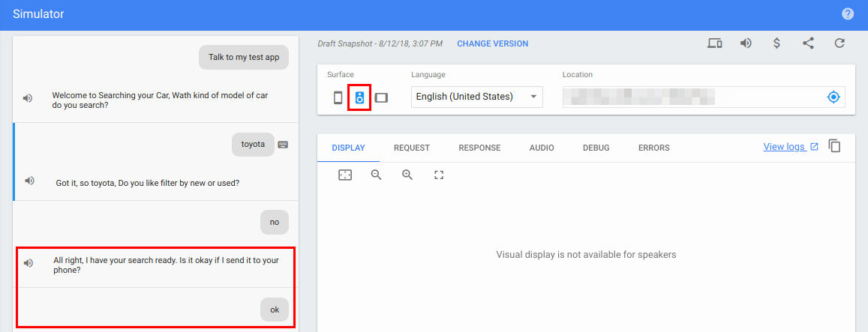
Task: Switch to the DISPLAY tab
Action: pyautogui.click(x=348, y=148)
